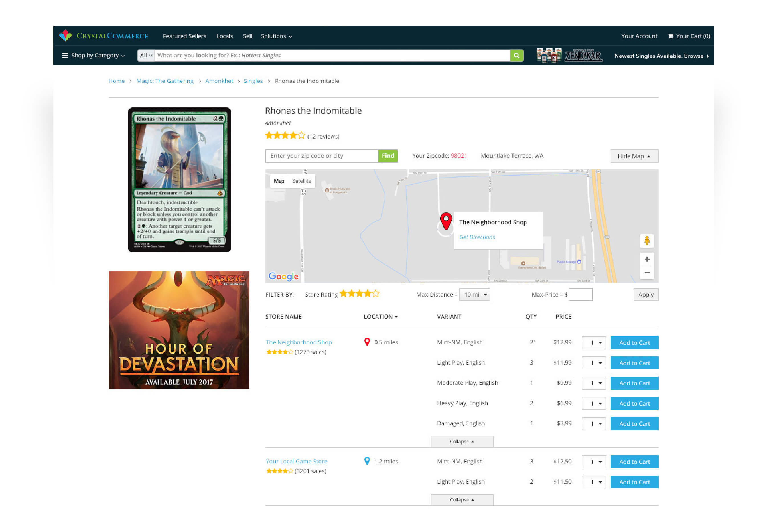763x532 pixels.
Task: Open The Neighborhood Shop store link
Action: (299, 342)
